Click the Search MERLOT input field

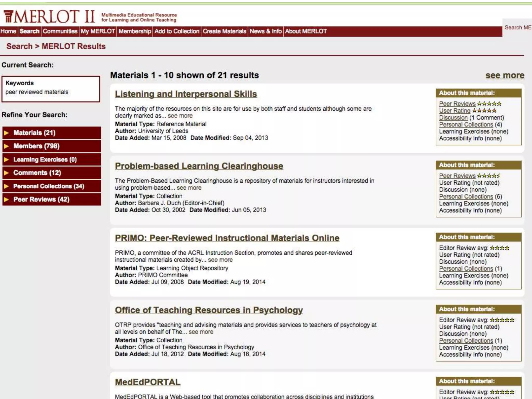point(517,28)
